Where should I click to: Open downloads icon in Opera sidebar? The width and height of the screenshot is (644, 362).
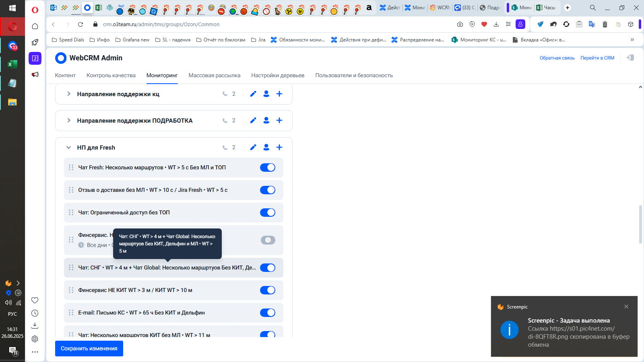35,325
